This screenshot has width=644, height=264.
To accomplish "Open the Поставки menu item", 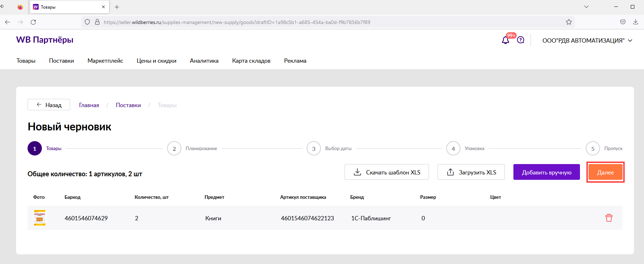I will point(62,61).
